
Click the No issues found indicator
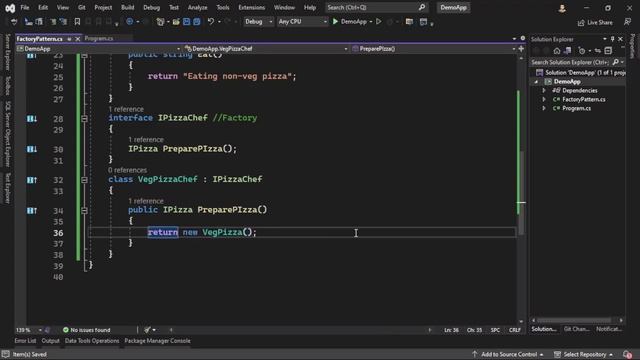pyautogui.click(x=87, y=330)
